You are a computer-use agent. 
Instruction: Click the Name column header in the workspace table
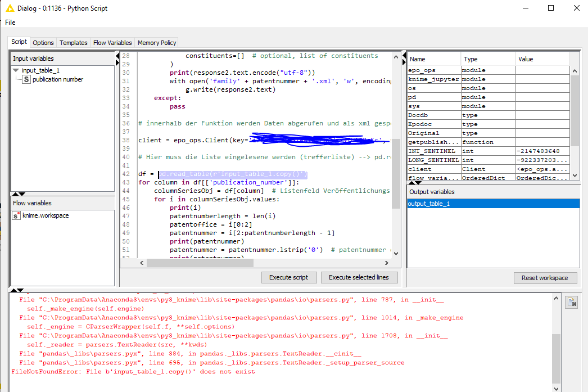(x=434, y=59)
